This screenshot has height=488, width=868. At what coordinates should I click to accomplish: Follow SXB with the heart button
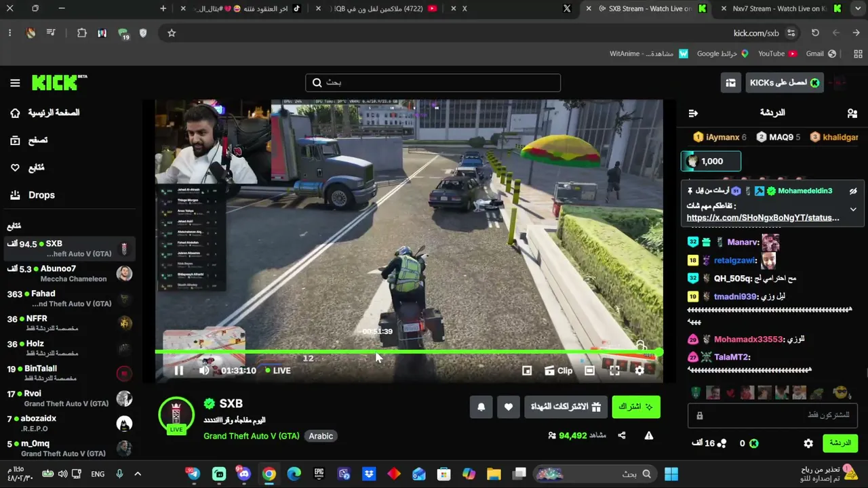pos(509,407)
